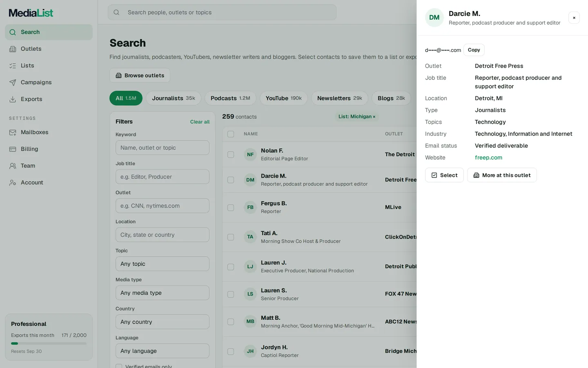Check the box for Darcie M.
588x368 pixels.
(x=231, y=180)
